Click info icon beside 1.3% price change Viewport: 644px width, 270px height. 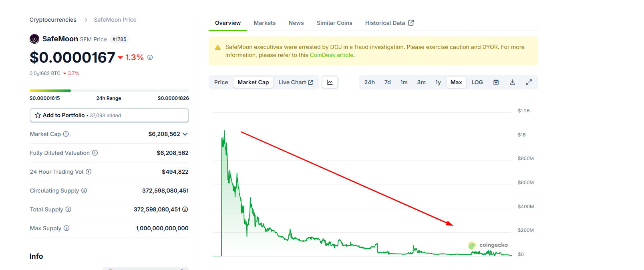(x=150, y=57)
